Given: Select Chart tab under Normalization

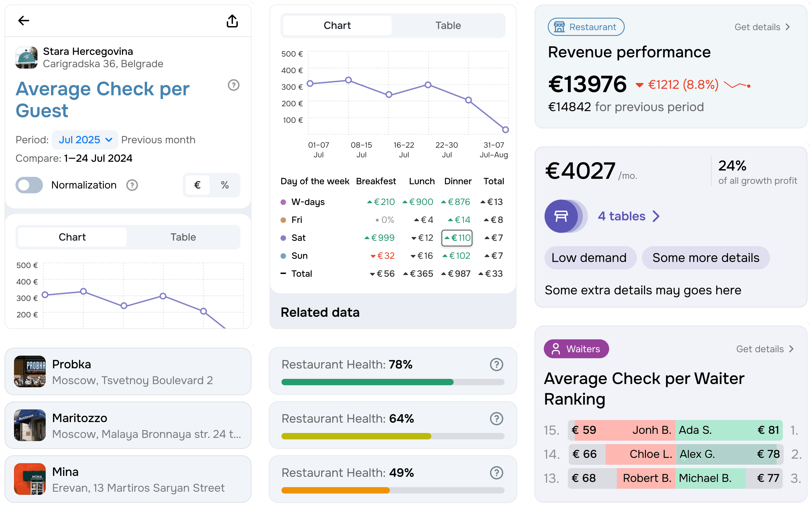Looking at the screenshot, I should 72,237.
